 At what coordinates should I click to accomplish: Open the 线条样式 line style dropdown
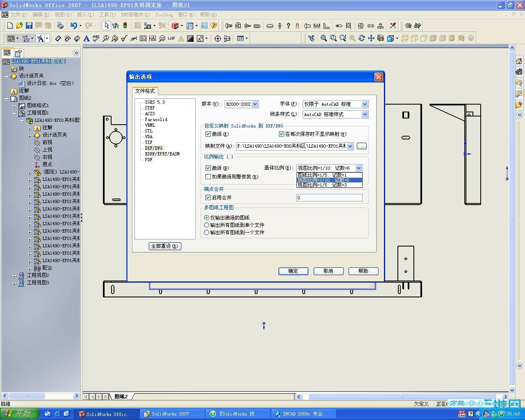pyautogui.click(x=365, y=114)
